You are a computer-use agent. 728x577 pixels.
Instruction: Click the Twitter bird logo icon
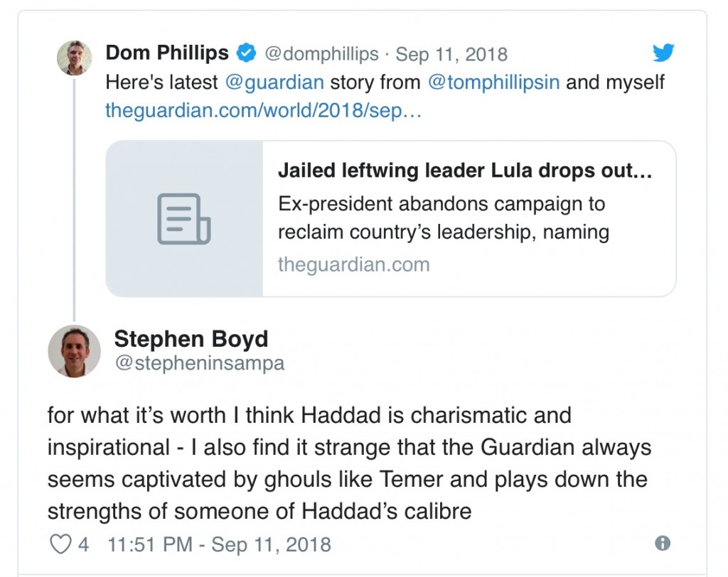coord(663,53)
